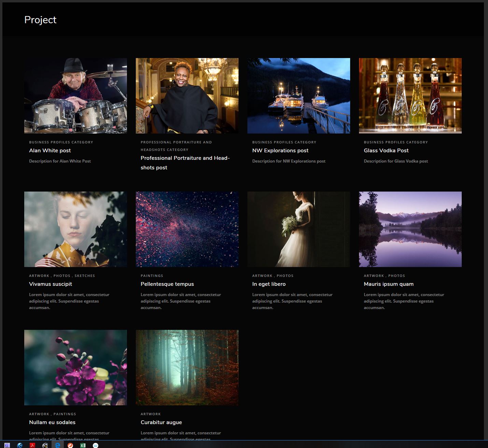Open the first purple taskbar icon
This screenshot has height=448, width=488.
[x=7, y=445]
